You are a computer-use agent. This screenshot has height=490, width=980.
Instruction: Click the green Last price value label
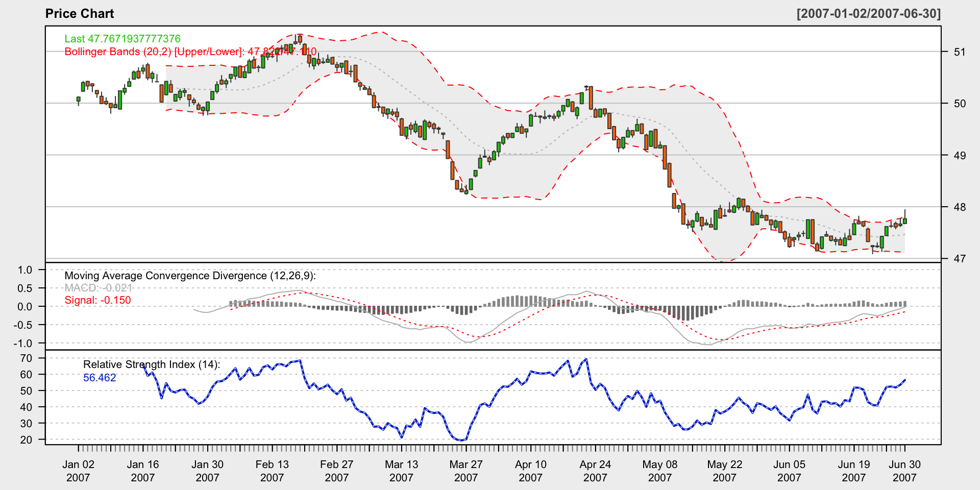pyautogui.click(x=122, y=39)
